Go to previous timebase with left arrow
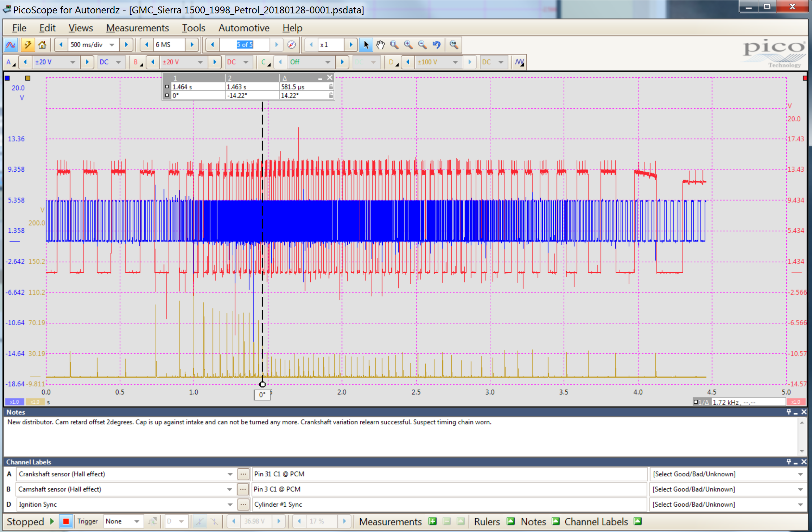The width and height of the screenshot is (812, 532). (x=61, y=45)
